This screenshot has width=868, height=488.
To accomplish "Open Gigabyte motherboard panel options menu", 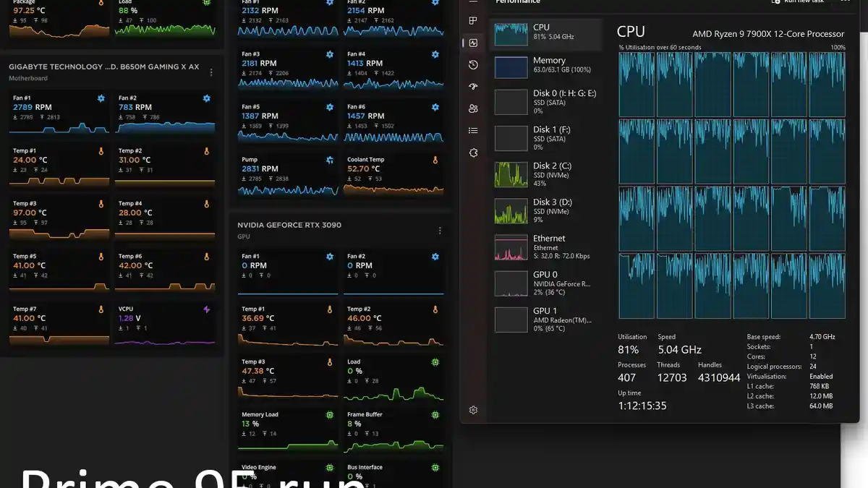I will click(x=211, y=72).
